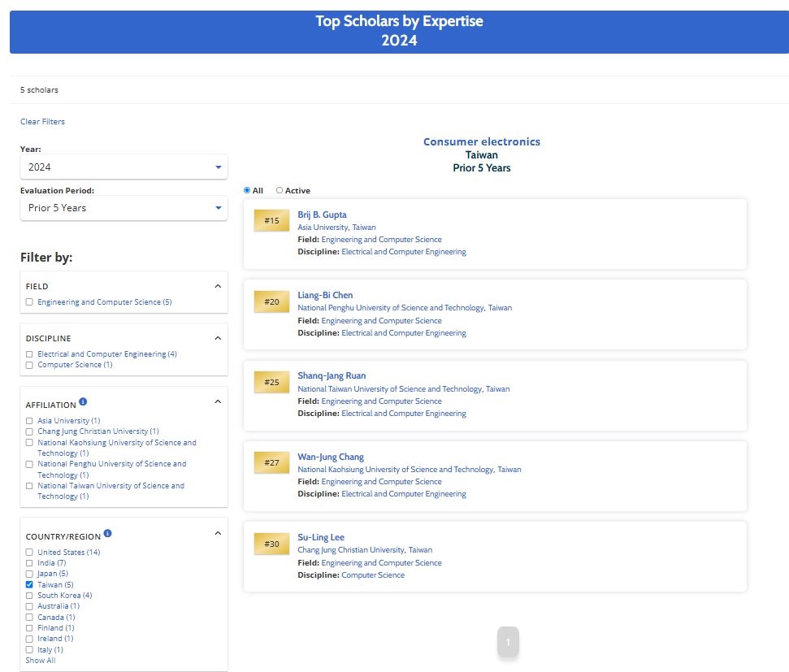Click Show All under country list
Image resolution: width=789 pixels, height=672 pixels.
pos(41,661)
